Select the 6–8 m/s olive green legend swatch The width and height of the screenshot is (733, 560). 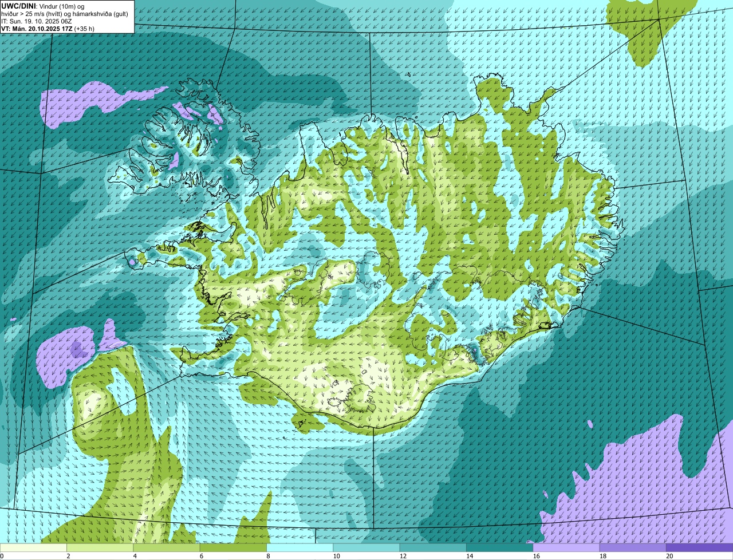click(x=233, y=547)
